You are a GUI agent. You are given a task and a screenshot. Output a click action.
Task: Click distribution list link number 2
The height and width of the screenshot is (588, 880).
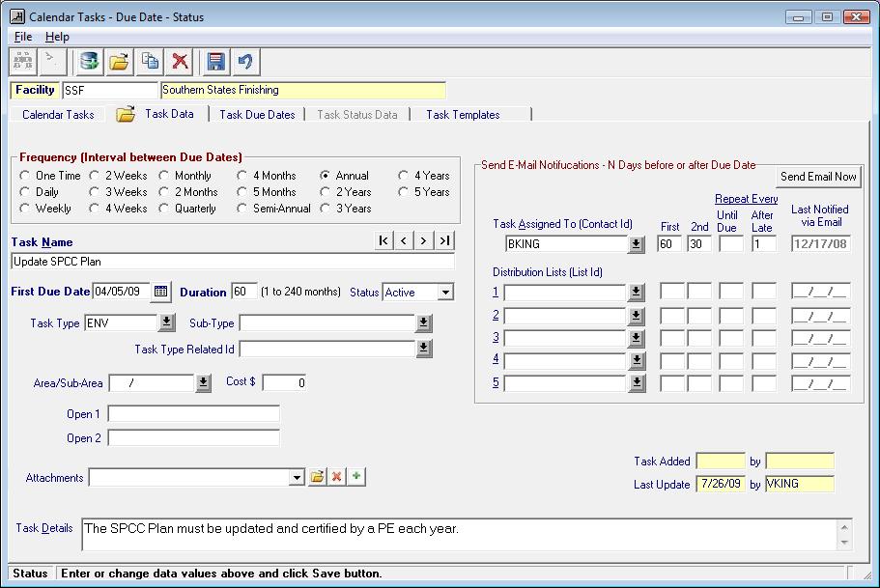pyautogui.click(x=496, y=315)
